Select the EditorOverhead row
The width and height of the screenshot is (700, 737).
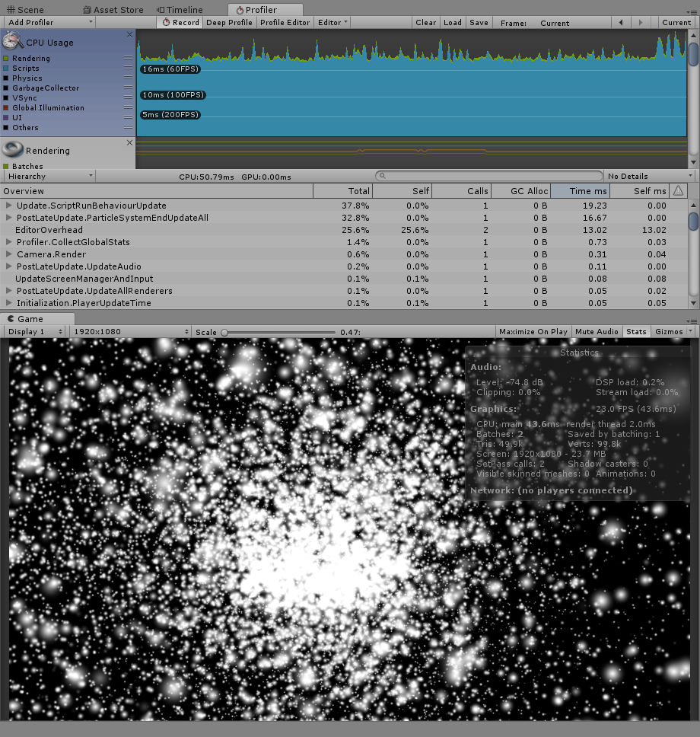pos(344,230)
